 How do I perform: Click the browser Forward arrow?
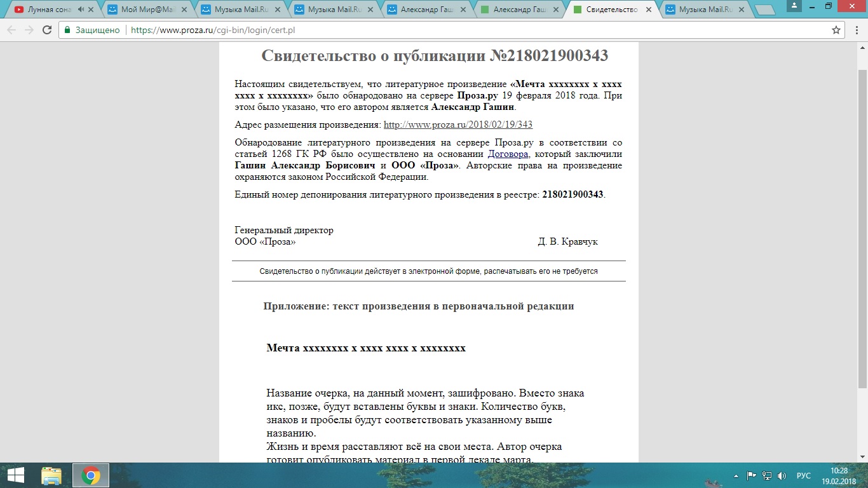click(29, 30)
